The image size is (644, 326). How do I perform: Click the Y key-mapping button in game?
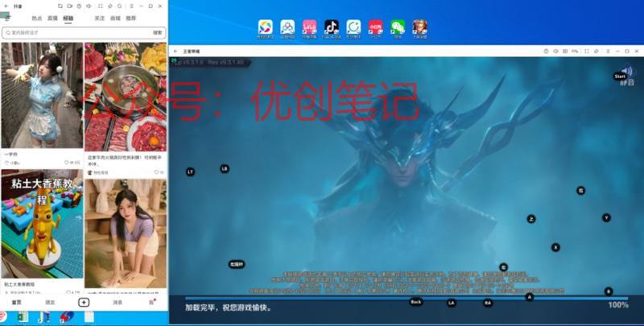click(x=606, y=217)
